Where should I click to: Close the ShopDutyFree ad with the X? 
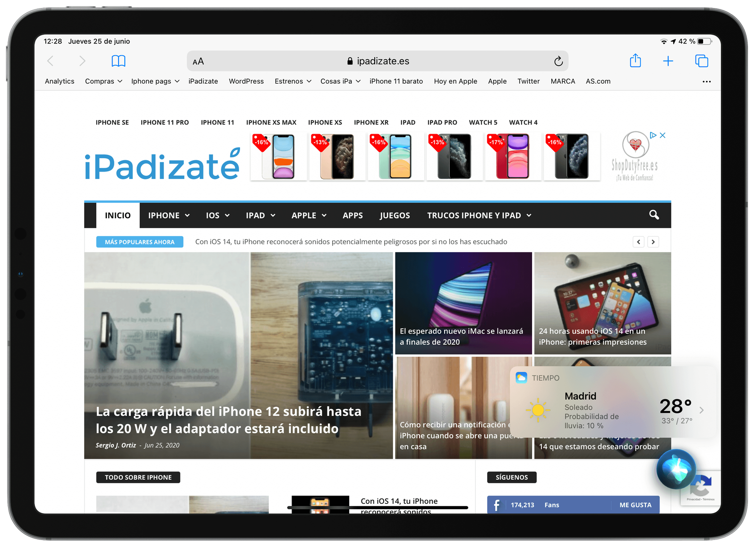(x=663, y=135)
